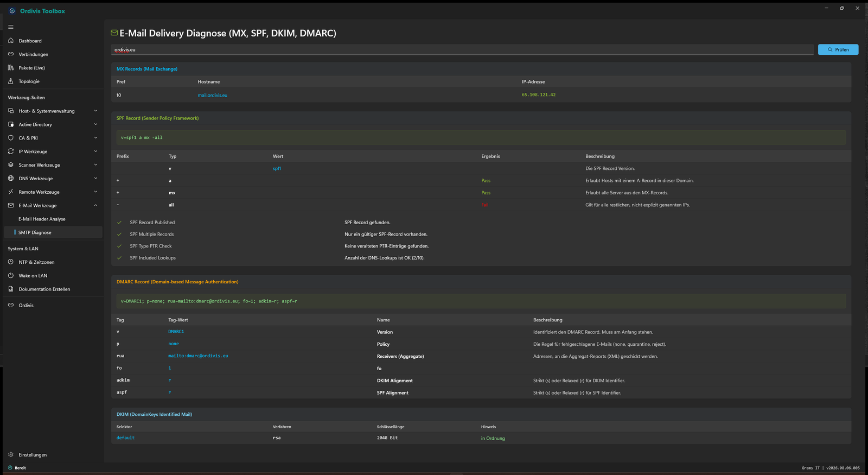Viewport: 868px width, 475px height.
Task: Open E-Mail Header Analyse
Action: click(53, 219)
